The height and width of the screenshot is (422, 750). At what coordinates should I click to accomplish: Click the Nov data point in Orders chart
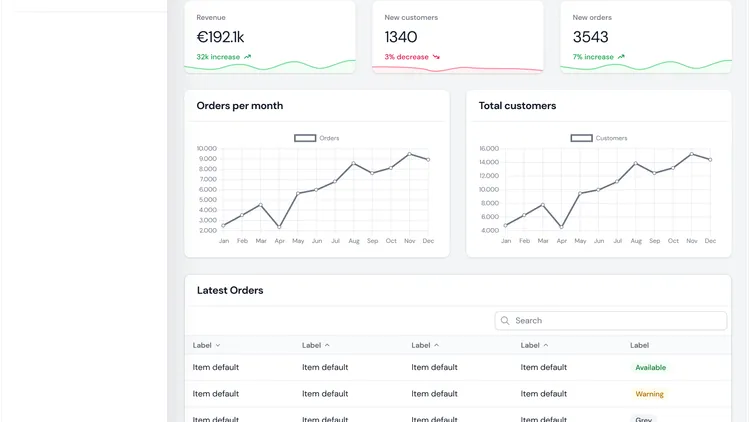point(409,154)
